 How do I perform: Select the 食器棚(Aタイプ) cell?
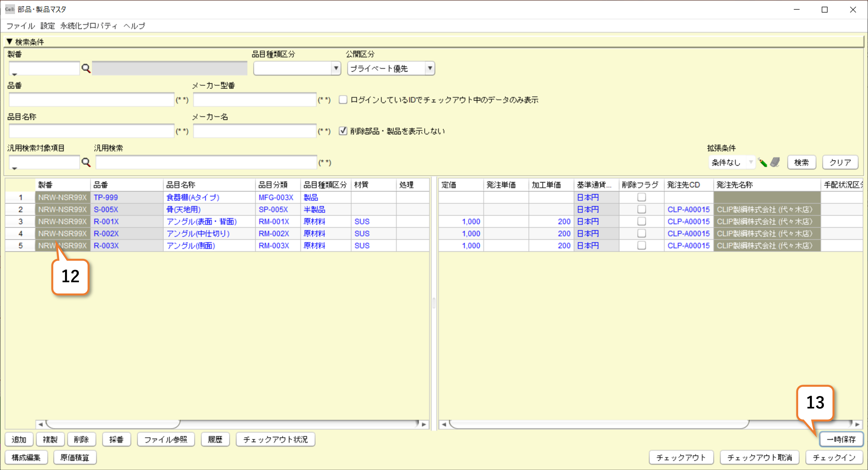point(209,197)
